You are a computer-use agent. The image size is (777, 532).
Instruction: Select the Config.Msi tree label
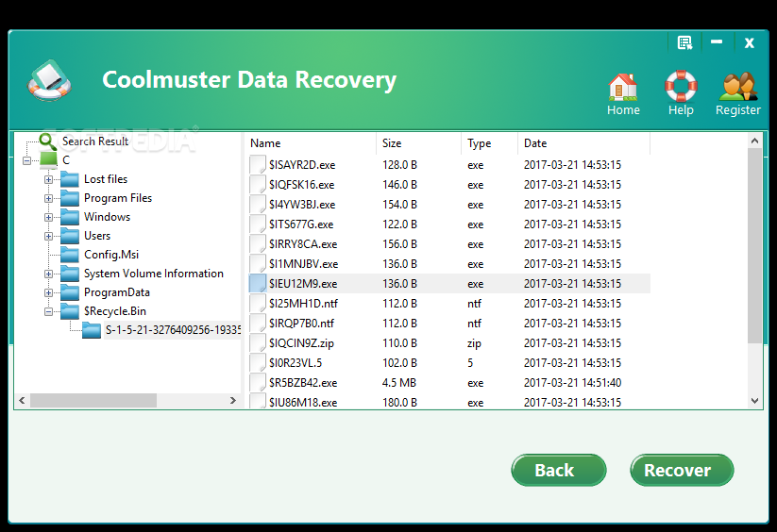(111, 255)
